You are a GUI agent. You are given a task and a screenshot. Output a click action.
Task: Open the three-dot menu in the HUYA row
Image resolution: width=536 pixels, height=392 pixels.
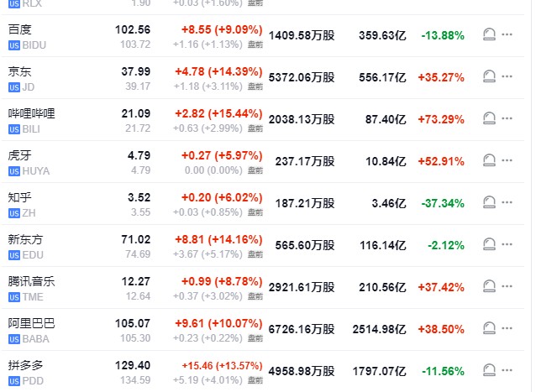coord(507,160)
